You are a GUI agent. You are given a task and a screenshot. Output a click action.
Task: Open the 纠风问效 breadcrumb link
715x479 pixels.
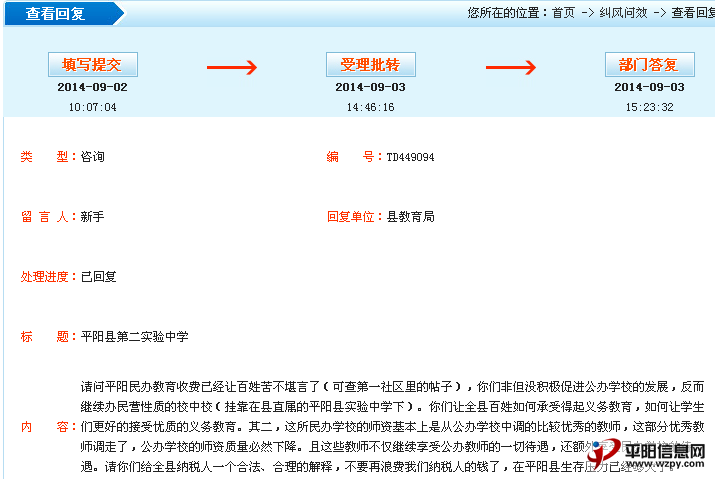tap(623, 13)
